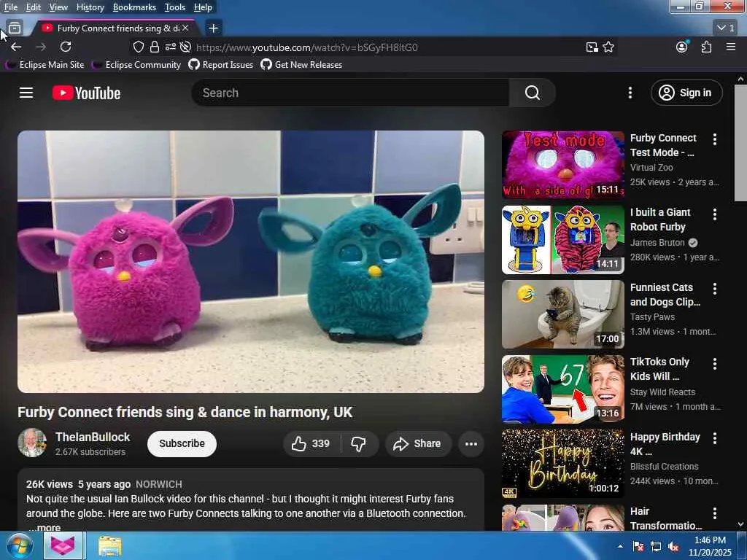This screenshot has width=747, height=560.
Task: Open YouTube settings three-dot menu
Action: click(x=630, y=93)
